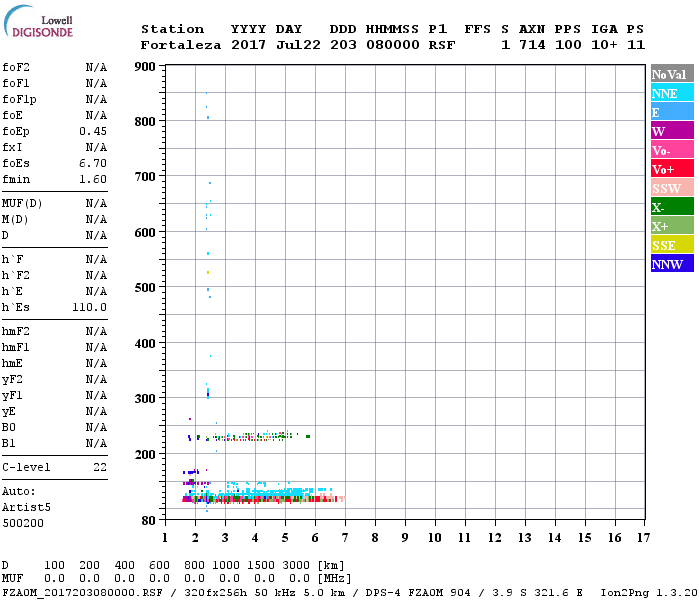
Task: Click the foEp parameter label
Action: coord(15,131)
